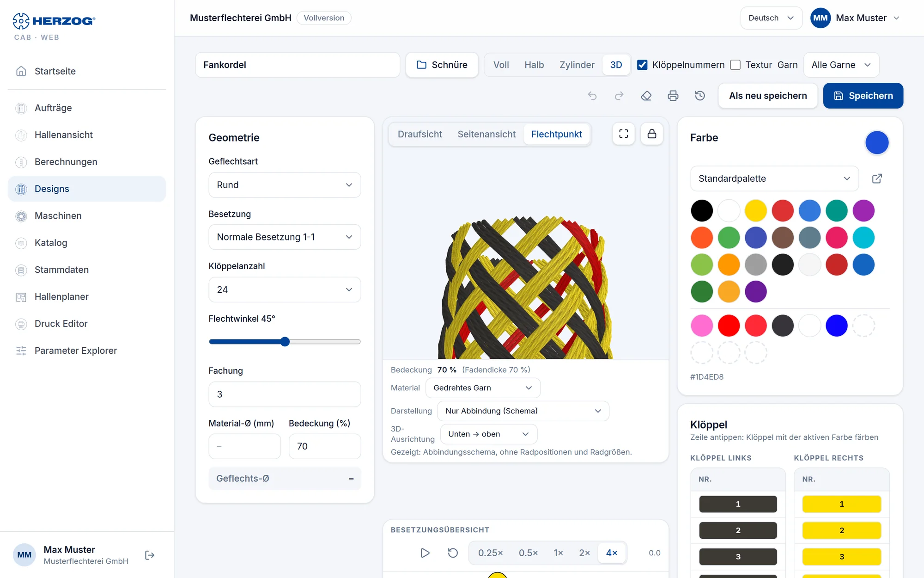924x578 pixels.
Task: Open palette in external editor icon
Action: click(877, 178)
